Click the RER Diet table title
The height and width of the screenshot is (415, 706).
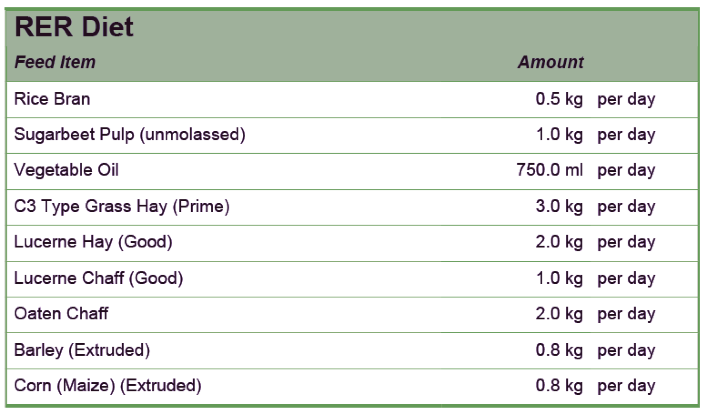pos(75,27)
